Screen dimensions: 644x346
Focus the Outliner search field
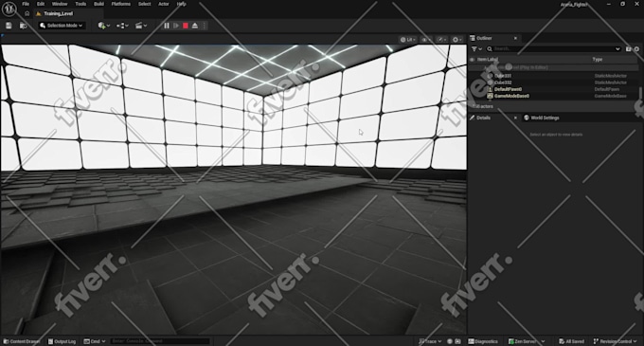(553, 49)
